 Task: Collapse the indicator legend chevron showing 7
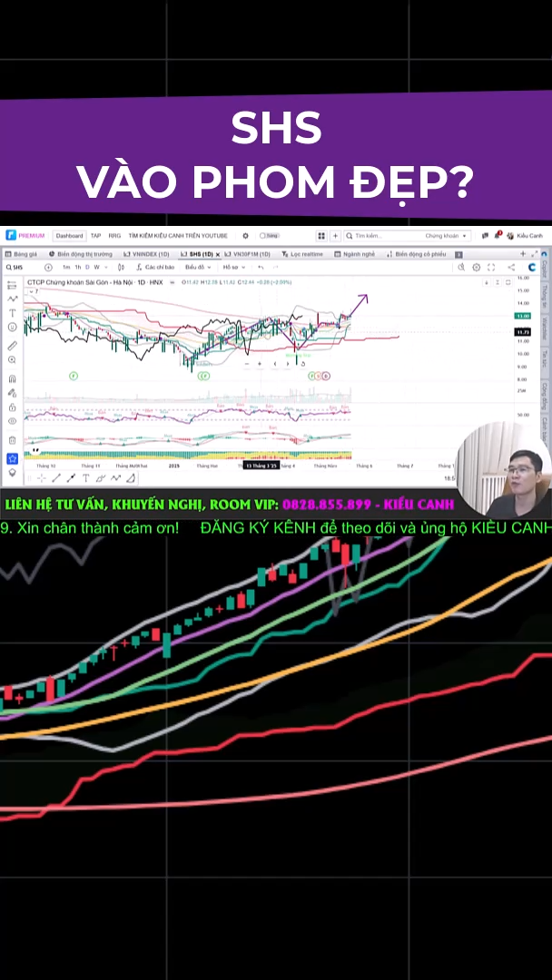point(33,291)
